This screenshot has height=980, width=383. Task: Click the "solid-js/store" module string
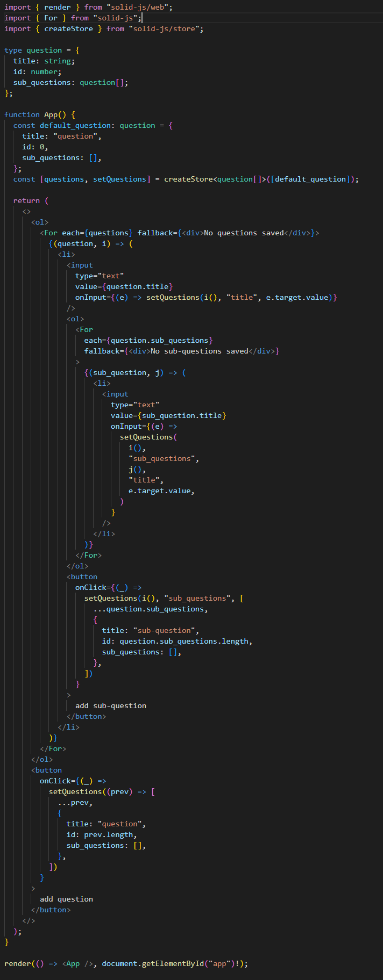point(164,28)
